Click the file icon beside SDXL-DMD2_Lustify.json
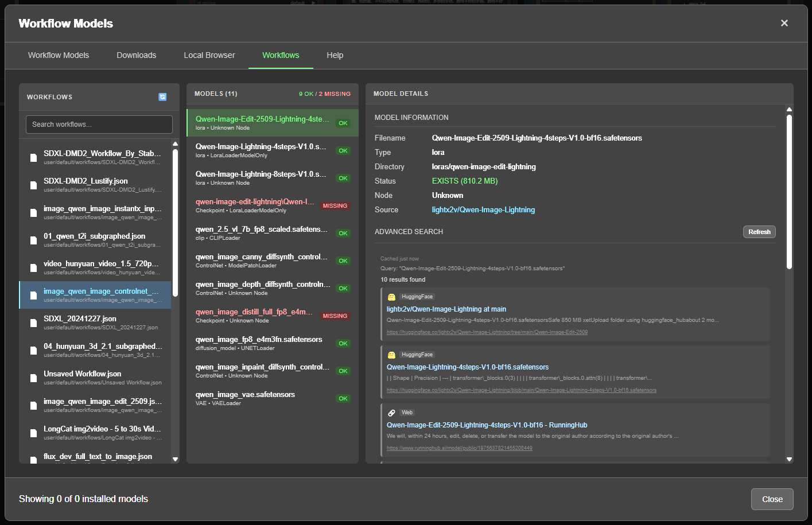The height and width of the screenshot is (525, 812). pos(33,185)
